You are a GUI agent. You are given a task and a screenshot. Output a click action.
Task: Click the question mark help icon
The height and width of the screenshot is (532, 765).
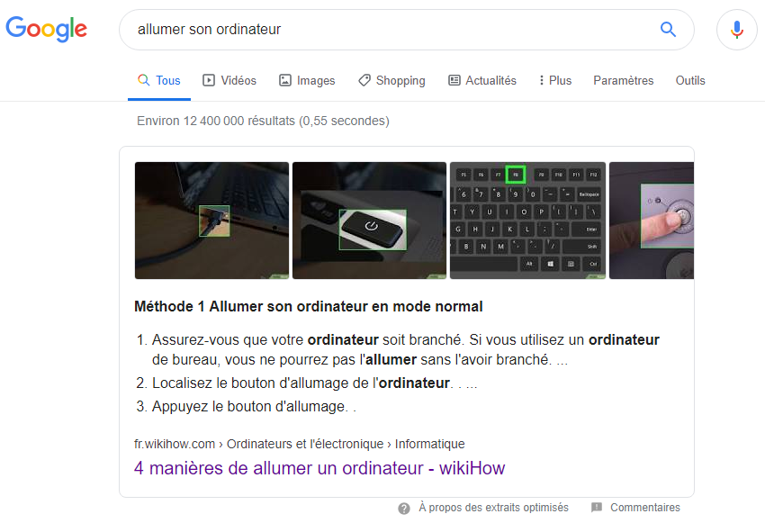pyautogui.click(x=404, y=509)
